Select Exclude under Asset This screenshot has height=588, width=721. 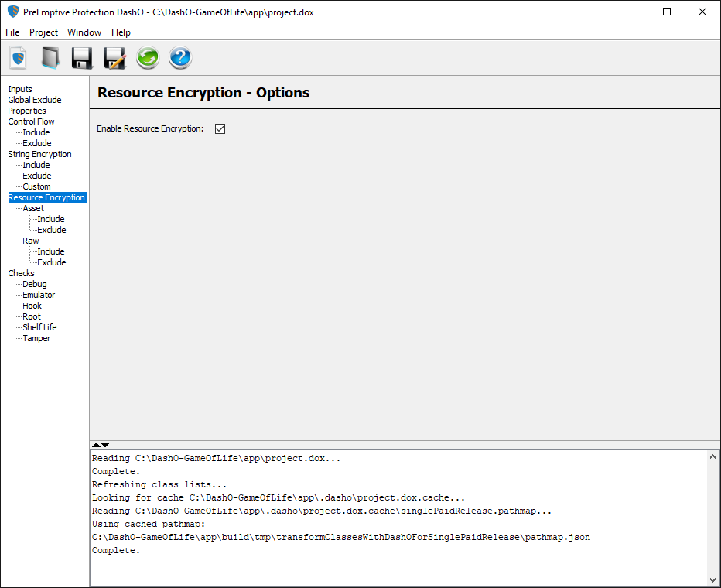click(52, 230)
